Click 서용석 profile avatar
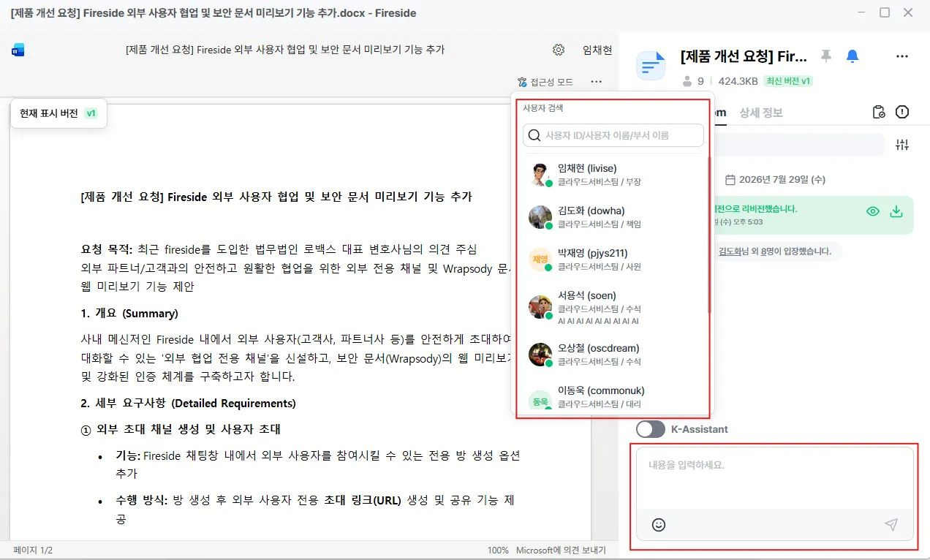The width and height of the screenshot is (930, 560). click(x=540, y=307)
